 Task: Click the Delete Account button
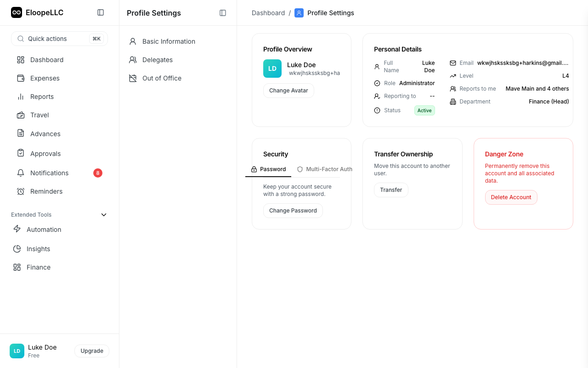(x=511, y=197)
